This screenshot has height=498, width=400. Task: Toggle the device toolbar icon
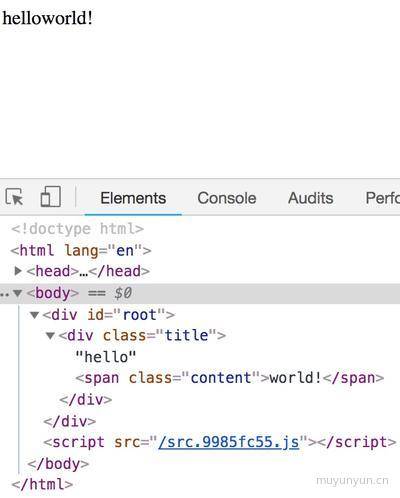pyautogui.click(x=51, y=197)
